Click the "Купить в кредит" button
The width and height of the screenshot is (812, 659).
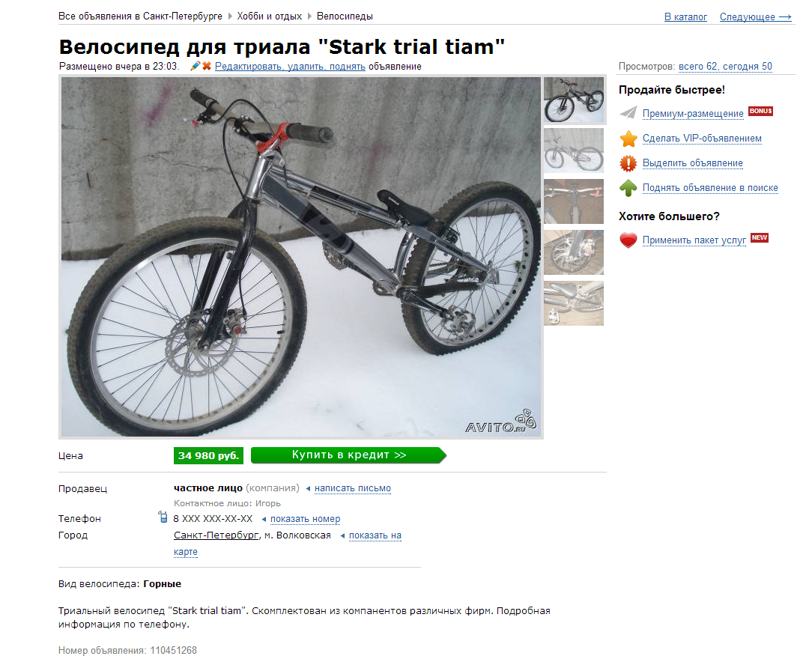click(x=348, y=455)
